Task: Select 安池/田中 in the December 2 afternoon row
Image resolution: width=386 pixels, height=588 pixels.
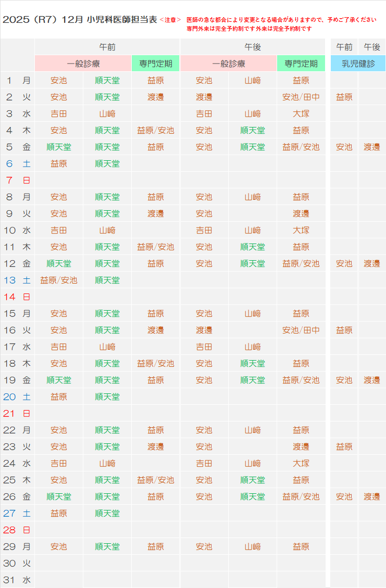Action: [301, 97]
